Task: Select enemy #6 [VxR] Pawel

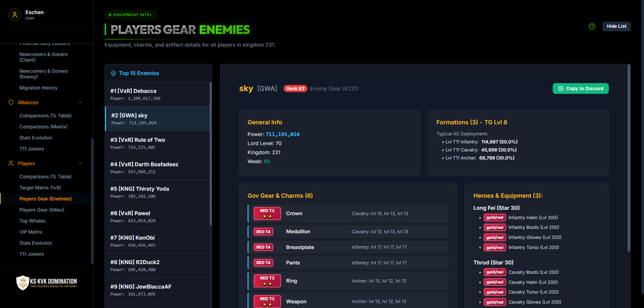Action: click(157, 216)
